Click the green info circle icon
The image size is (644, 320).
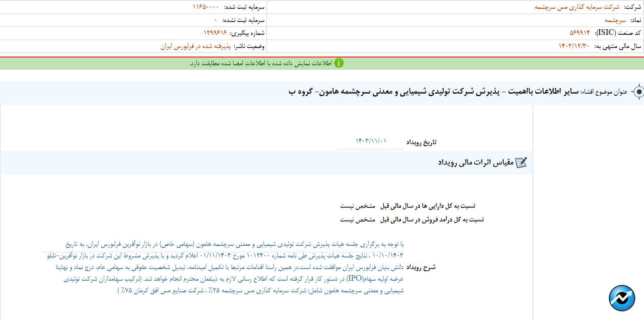339,63
